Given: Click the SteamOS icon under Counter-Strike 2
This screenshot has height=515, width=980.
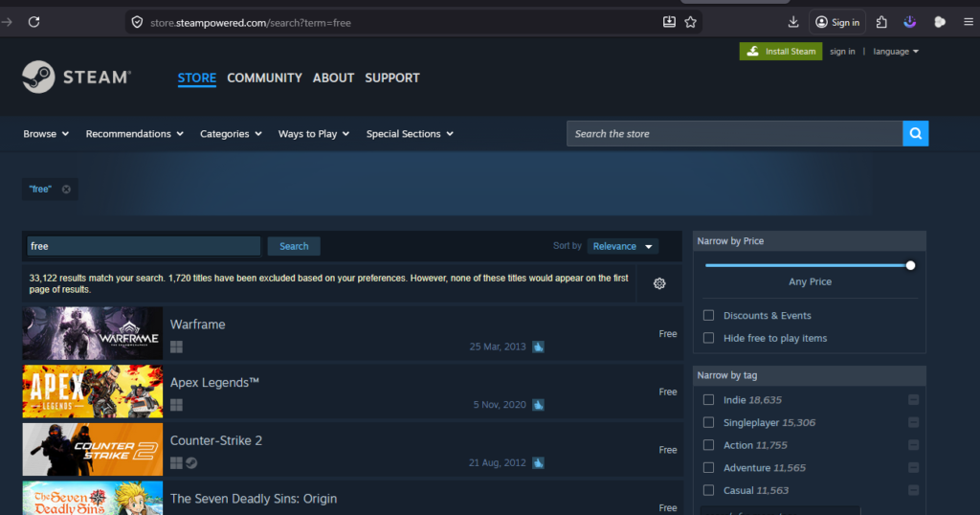Looking at the screenshot, I should click(191, 463).
